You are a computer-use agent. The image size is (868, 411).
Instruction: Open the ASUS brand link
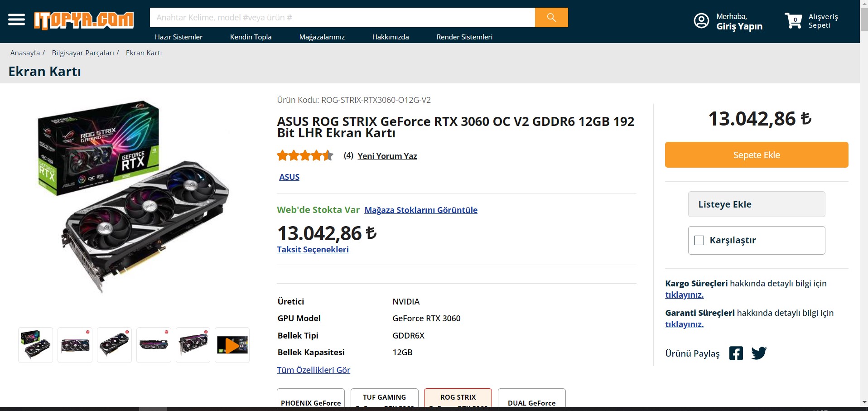click(x=289, y=177)
